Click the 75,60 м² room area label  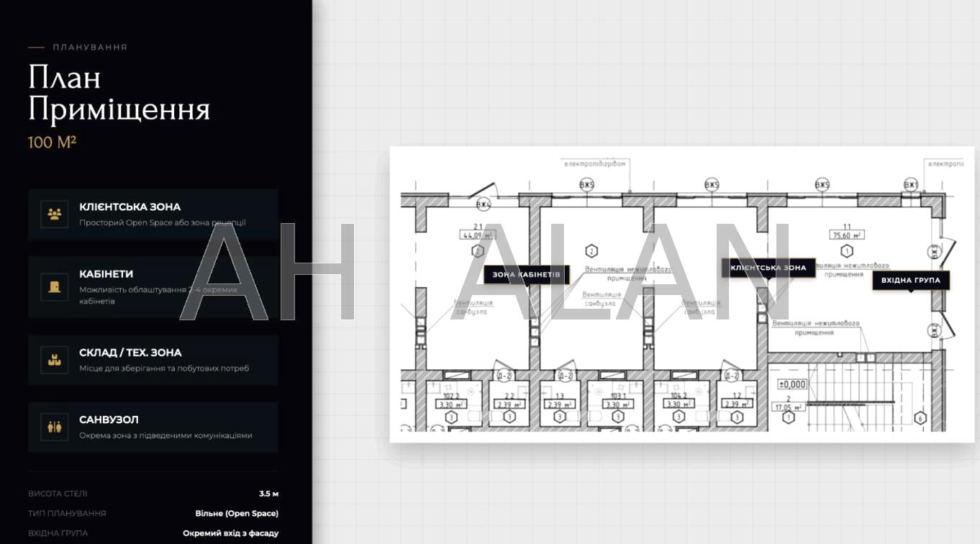click(848, 235)
